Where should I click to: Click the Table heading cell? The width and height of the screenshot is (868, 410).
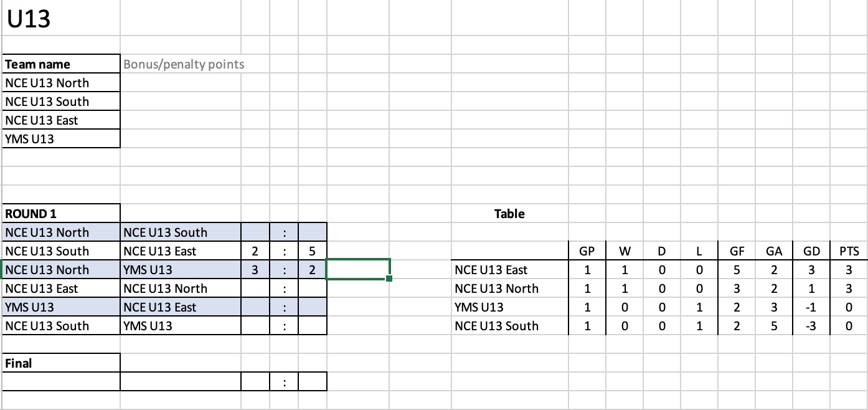pyautogui.click(x=509, y=214)
